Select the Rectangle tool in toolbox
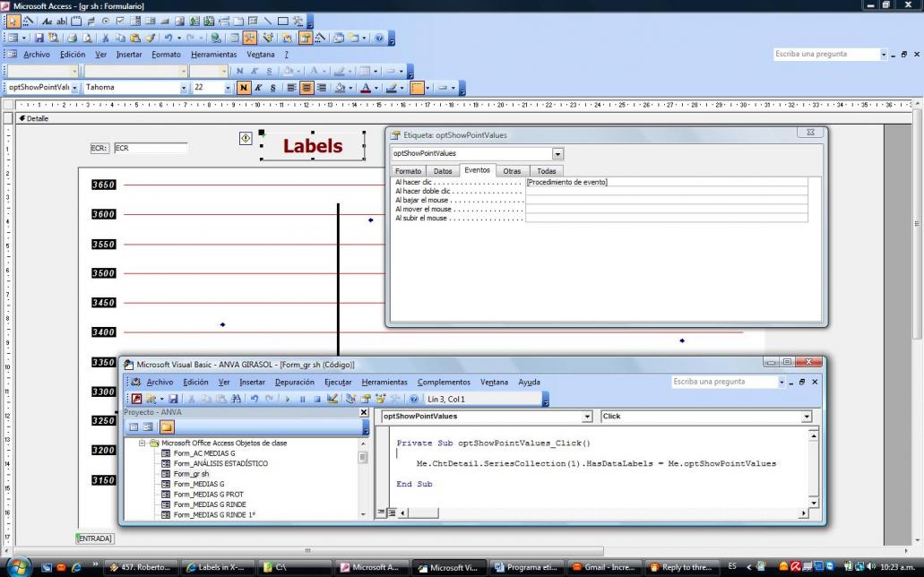This screenshot has width=924, height=577. pos(283,22)
